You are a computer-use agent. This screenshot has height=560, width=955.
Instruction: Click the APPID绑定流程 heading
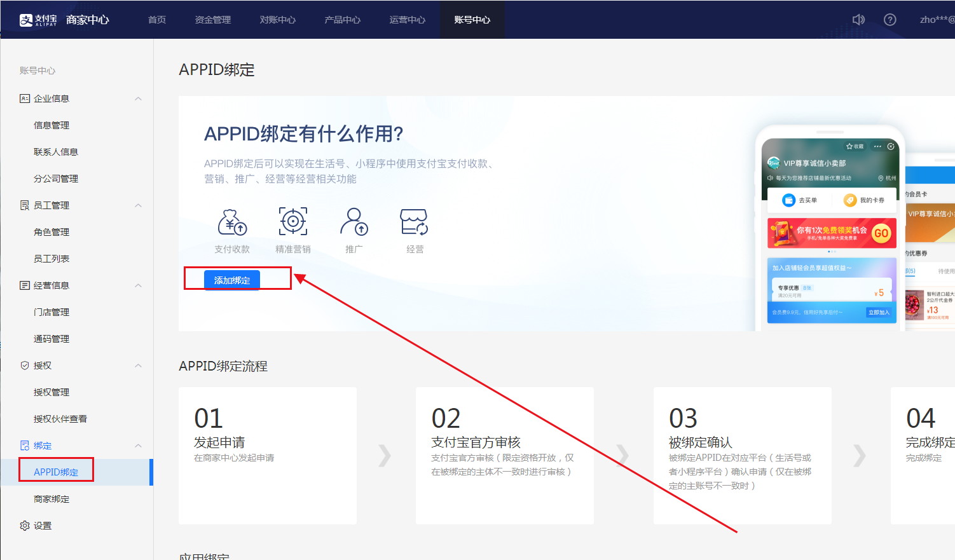223,366
